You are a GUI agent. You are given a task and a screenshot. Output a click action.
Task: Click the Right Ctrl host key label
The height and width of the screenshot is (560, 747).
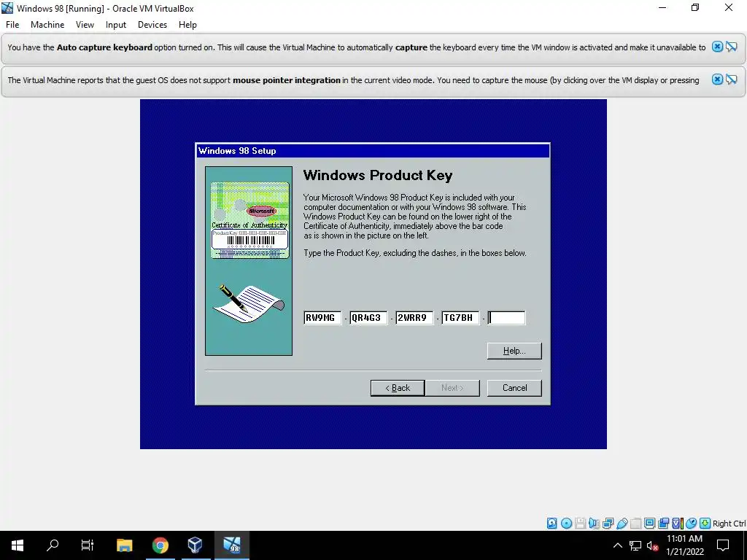coord(729,524)
